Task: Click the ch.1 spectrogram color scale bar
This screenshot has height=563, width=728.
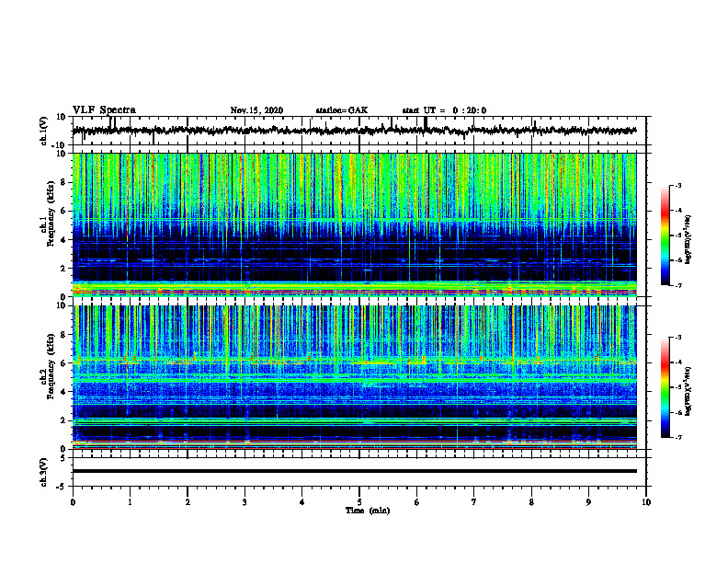Action: pyautogui.click(x=665, y=236)
